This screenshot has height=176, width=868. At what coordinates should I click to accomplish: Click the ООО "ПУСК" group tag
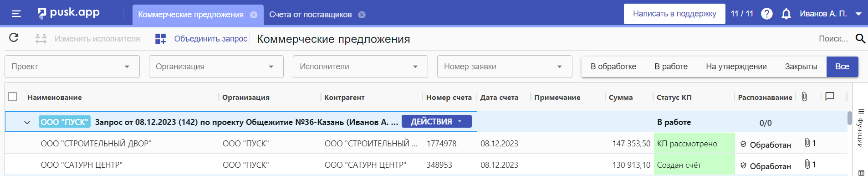click(64, 122)
